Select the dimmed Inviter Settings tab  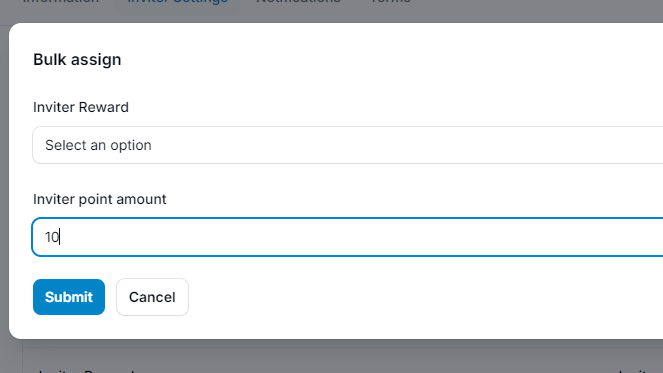coord(178,2)
